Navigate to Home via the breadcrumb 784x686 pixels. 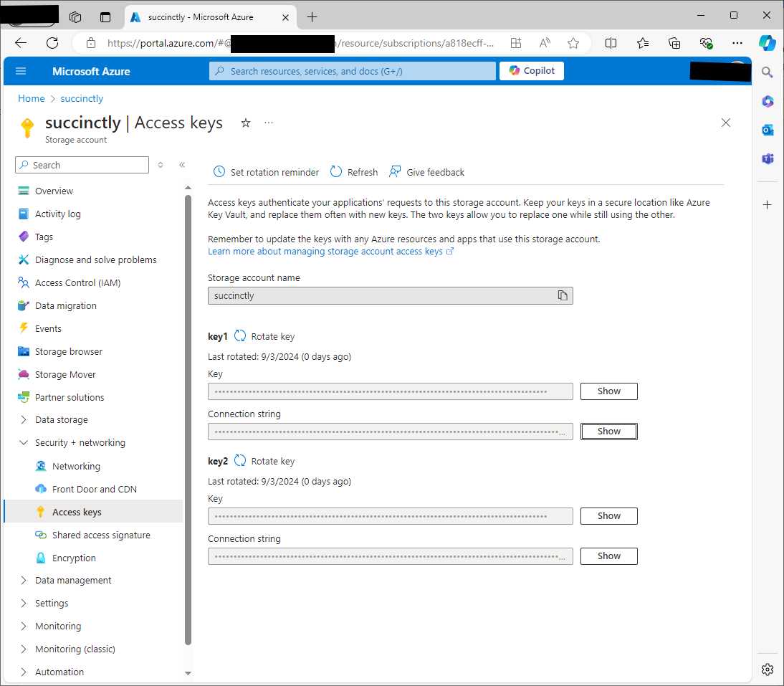point(31,98)
